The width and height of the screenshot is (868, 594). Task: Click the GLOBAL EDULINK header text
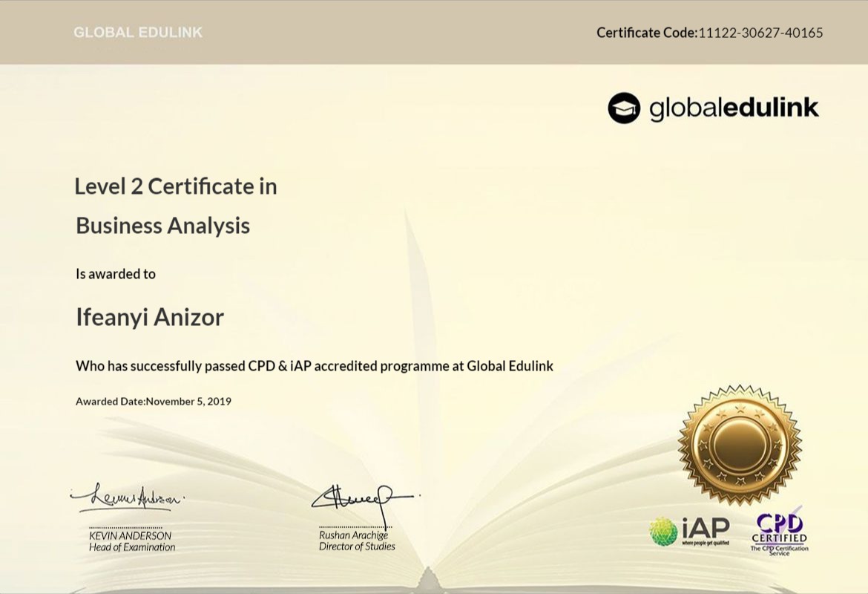pos(138,33)
